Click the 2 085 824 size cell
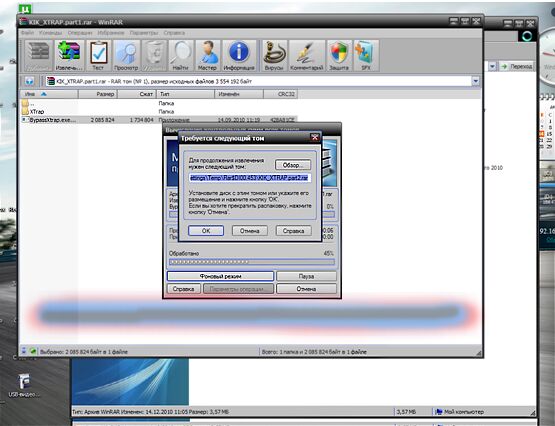This screenshot has width=555, height=426. click(103, 120)
